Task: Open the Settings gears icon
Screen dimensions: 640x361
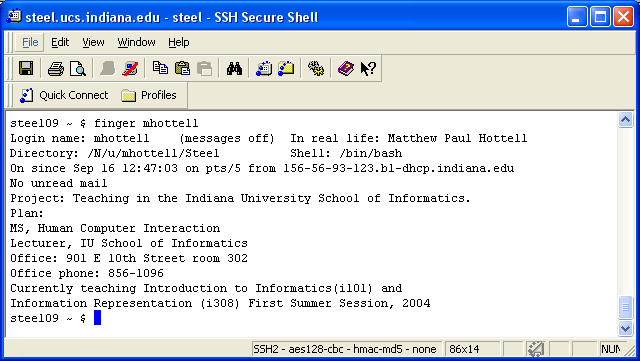Action: pyautogui.click(x=316, y=68)
